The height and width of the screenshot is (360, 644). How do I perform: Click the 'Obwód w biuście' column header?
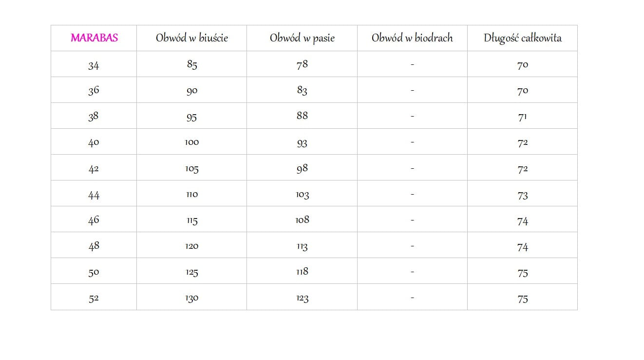click(x=192, y=38)
